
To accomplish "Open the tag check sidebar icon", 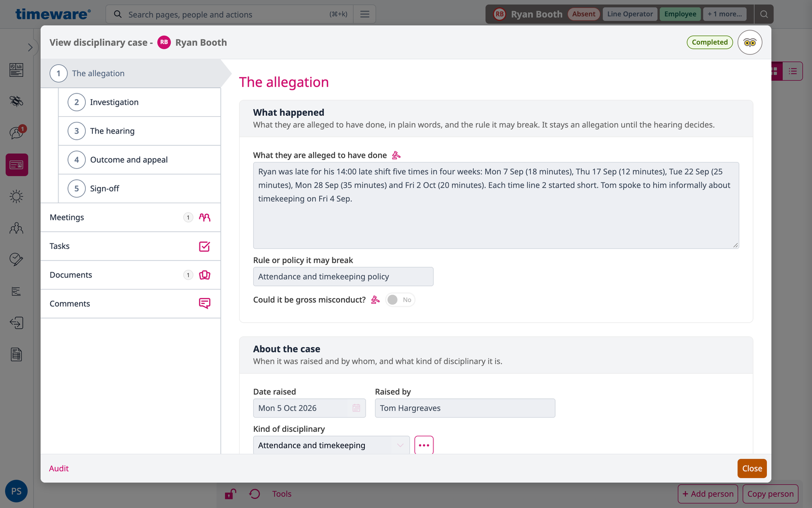I will click(x=16, y=260).
